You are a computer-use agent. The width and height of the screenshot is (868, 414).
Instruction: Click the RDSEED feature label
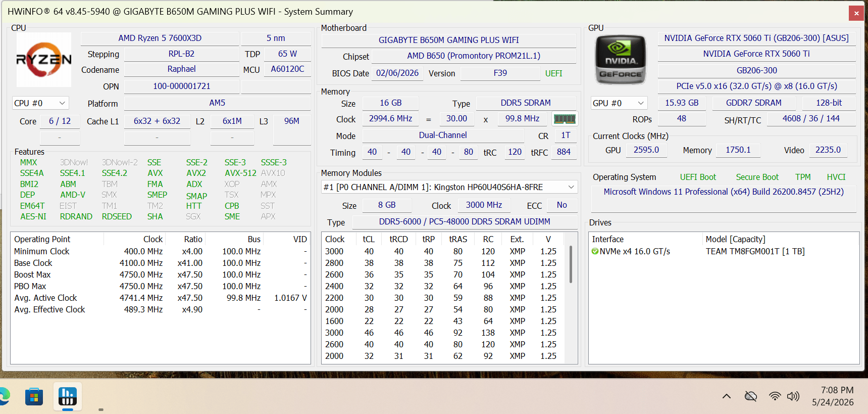117,216
